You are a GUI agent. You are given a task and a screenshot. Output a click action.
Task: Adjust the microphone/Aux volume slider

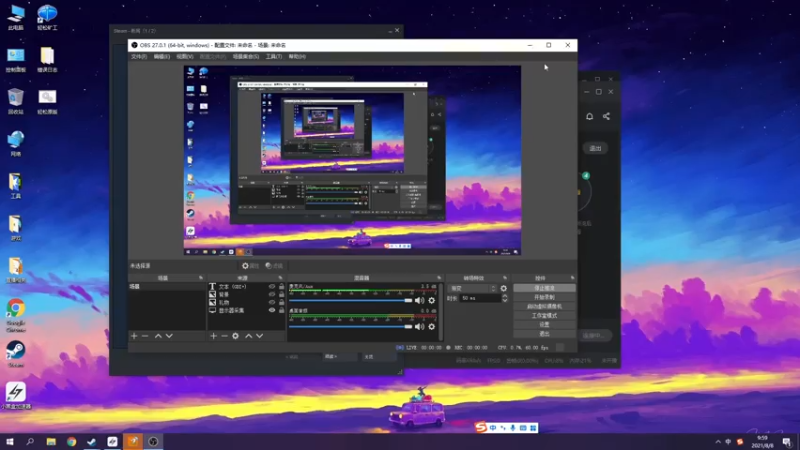(351, 301)
